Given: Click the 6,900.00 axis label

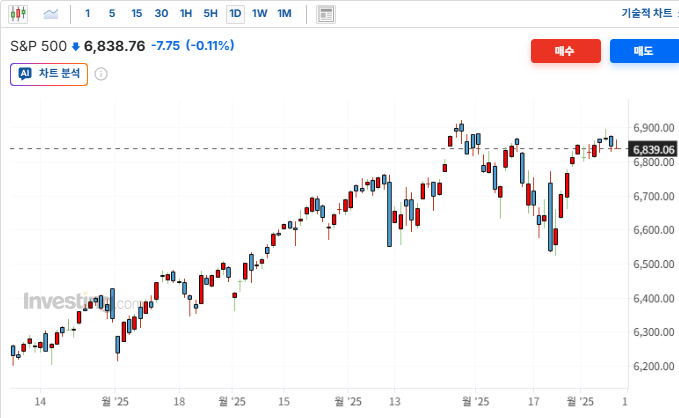Looking at the screenshot, I should click(x=653, y=128).
